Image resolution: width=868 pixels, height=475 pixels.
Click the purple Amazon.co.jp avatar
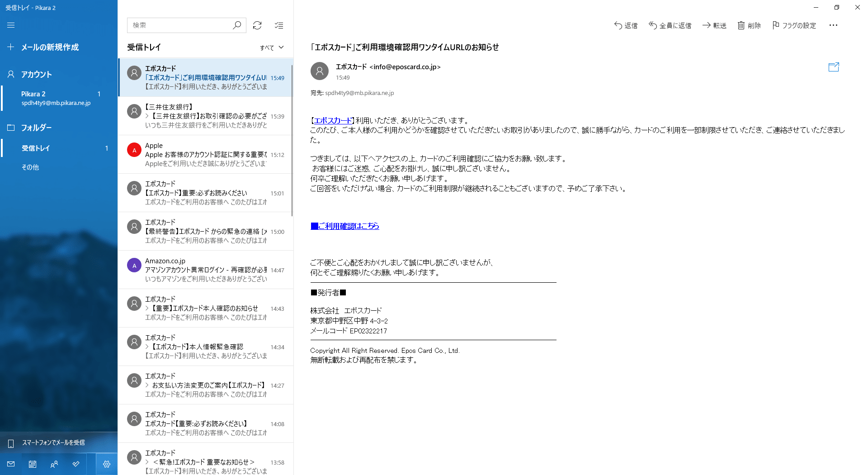pyautogui.click(x=134, y=265)
